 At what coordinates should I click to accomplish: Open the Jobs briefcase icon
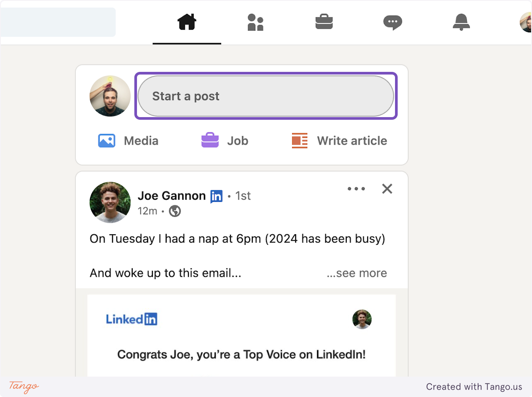(324, 22)
